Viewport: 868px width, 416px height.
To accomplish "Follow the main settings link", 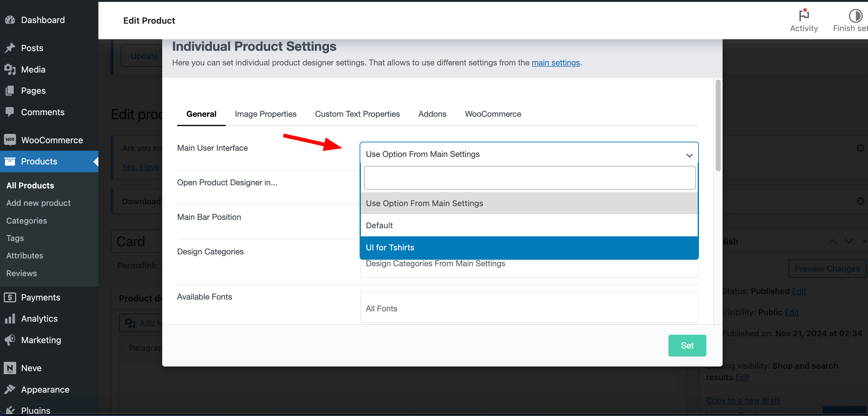I will click(556, 63).
